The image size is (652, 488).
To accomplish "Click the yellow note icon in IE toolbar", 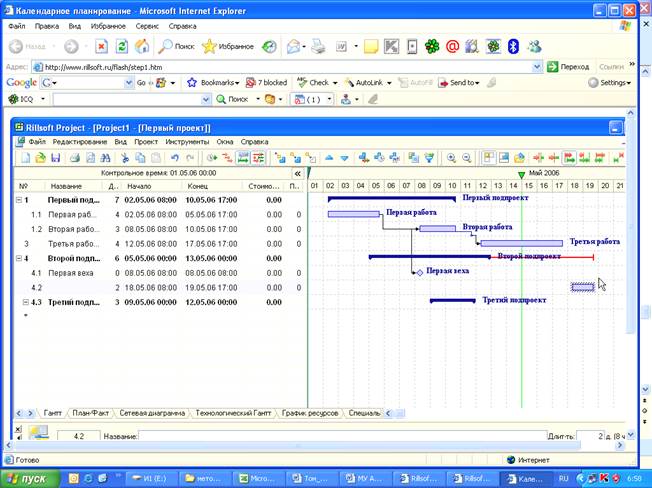I will click(x=370, y=47).
